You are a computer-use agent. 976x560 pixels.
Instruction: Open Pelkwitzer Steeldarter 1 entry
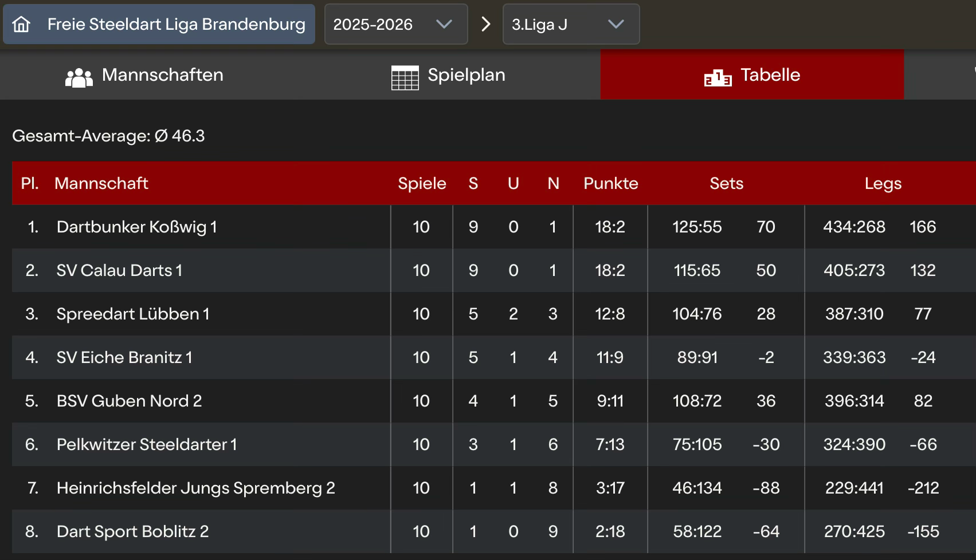point(147,444)
